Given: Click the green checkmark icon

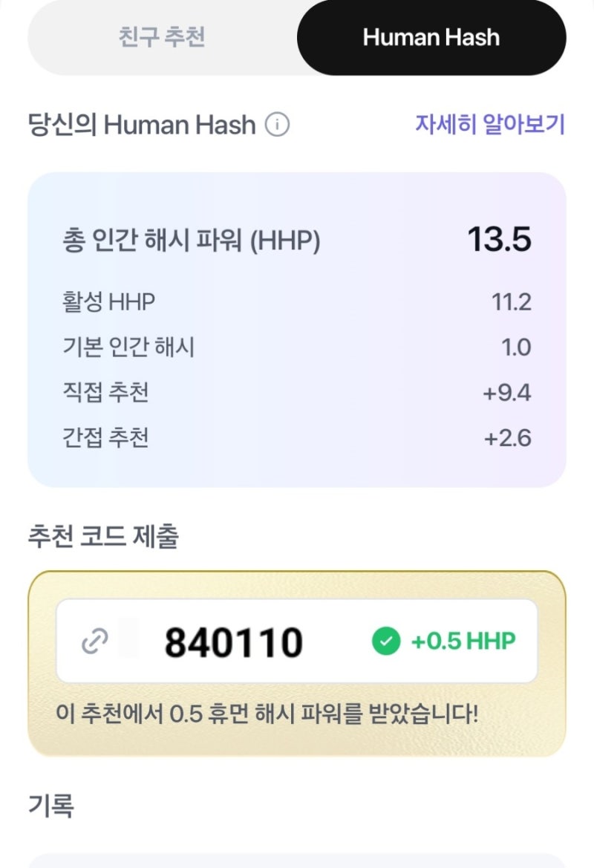Looking at the screenshot, I should (x=386, y=641).
